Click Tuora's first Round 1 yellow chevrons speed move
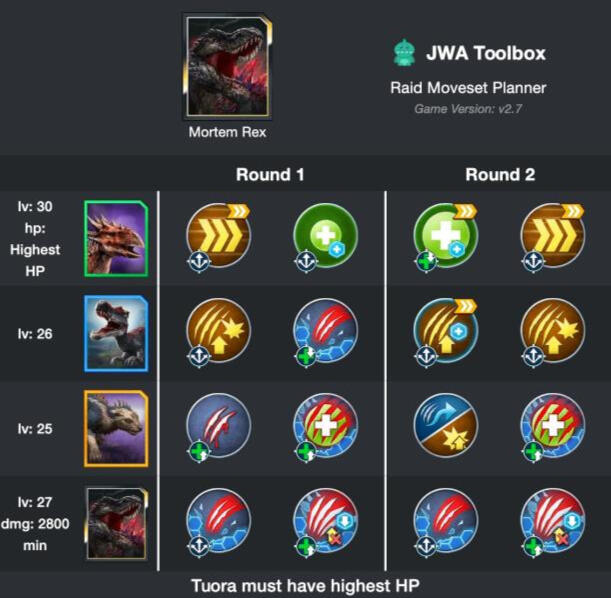 coord(218,236)
